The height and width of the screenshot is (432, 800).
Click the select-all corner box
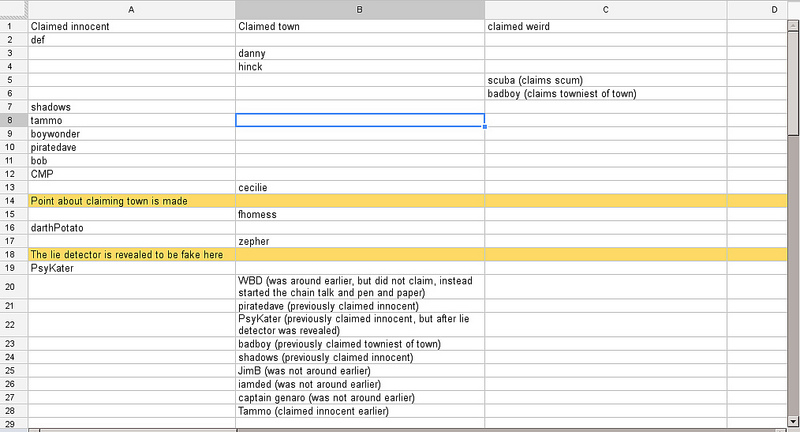point(14,9)
